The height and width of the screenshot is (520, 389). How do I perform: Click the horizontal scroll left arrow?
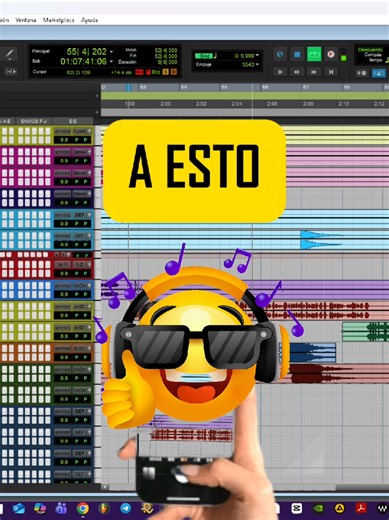point(105,487)
